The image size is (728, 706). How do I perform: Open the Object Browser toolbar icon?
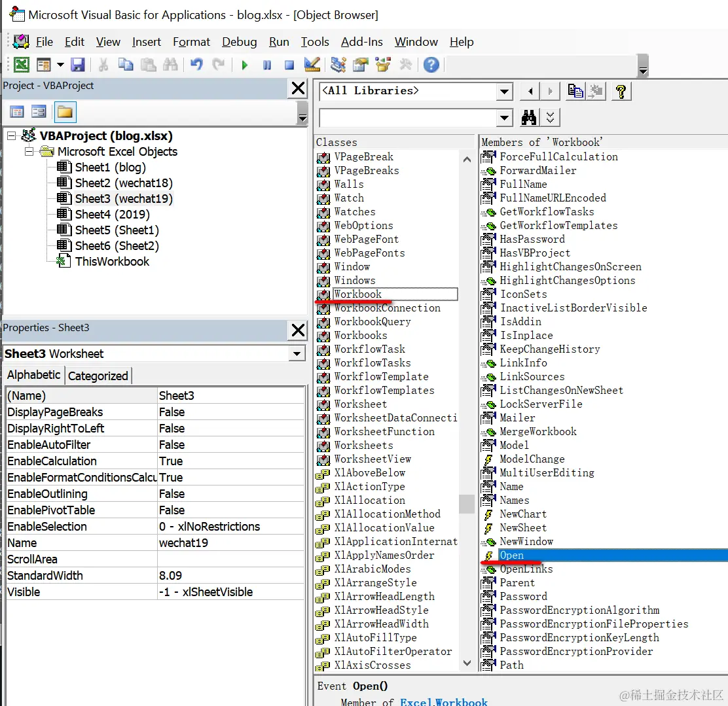pos(383,65)
